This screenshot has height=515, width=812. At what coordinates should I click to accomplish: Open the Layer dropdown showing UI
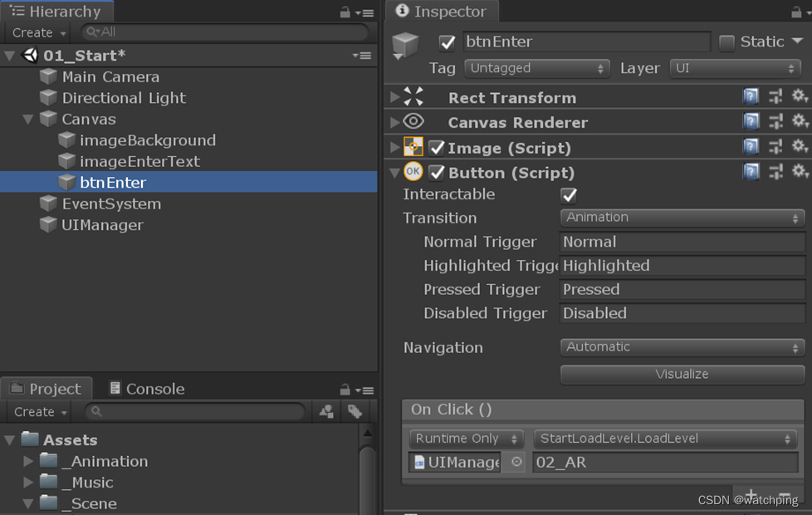coord(736,68)
